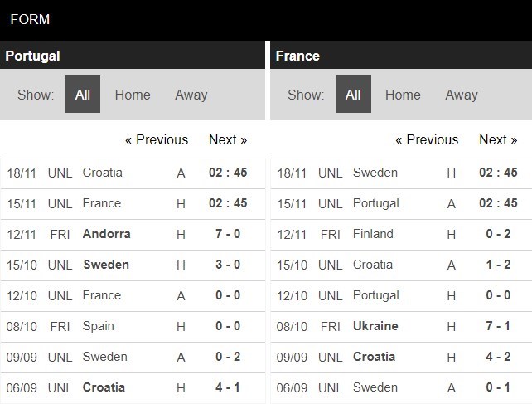Image resolution: width=532 pixels, height=404 pixels.
Task: Click Sweden opponent in France's 18/11 fixture
Action: coord(375,173)
